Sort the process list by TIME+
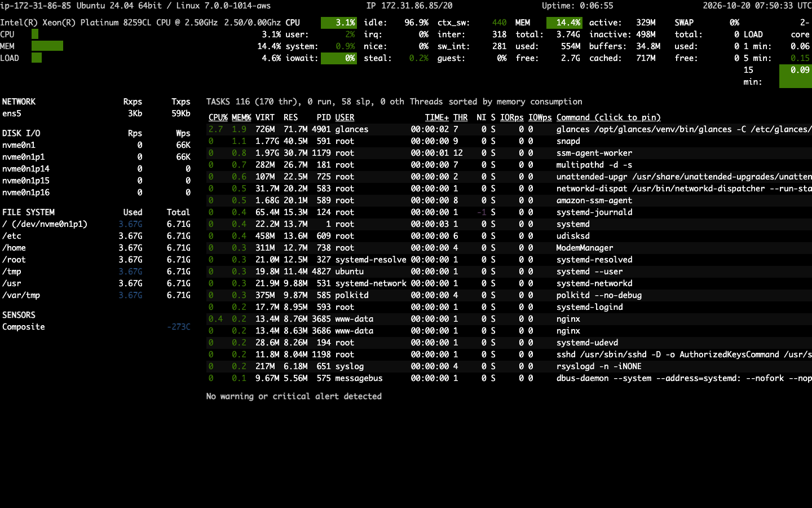812x508 pixels. click(x=437, y=117)
